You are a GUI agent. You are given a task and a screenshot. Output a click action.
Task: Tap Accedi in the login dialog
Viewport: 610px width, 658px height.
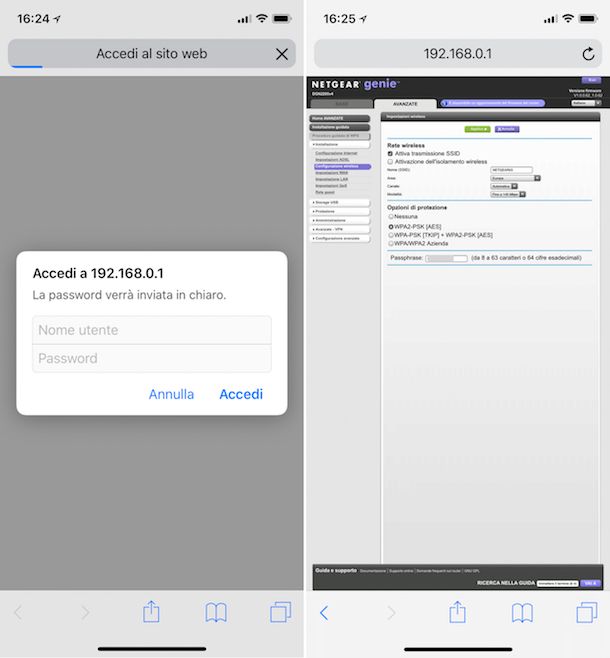click(x=241, y=394)
